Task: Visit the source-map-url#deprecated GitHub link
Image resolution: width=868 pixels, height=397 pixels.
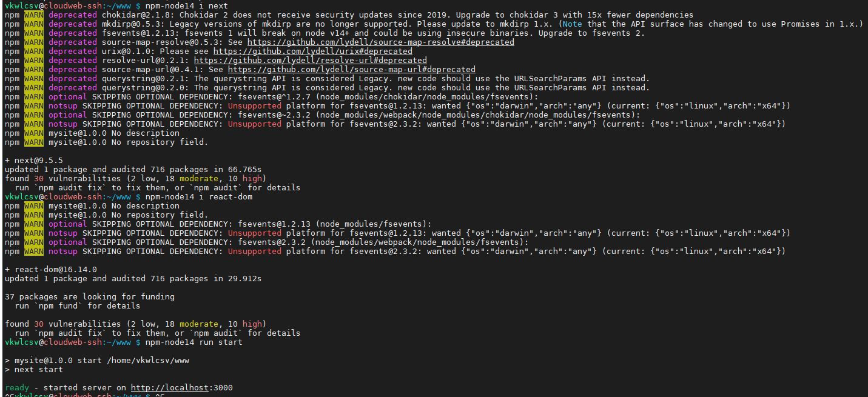Action: tap(351, 70)
